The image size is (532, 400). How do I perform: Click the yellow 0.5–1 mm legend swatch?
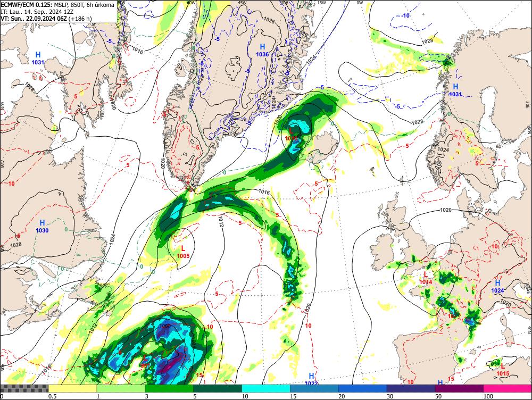coord(72,388)
